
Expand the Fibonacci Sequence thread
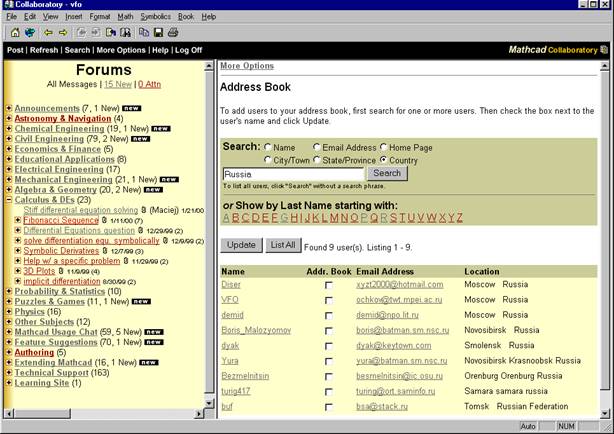point(18,220)
